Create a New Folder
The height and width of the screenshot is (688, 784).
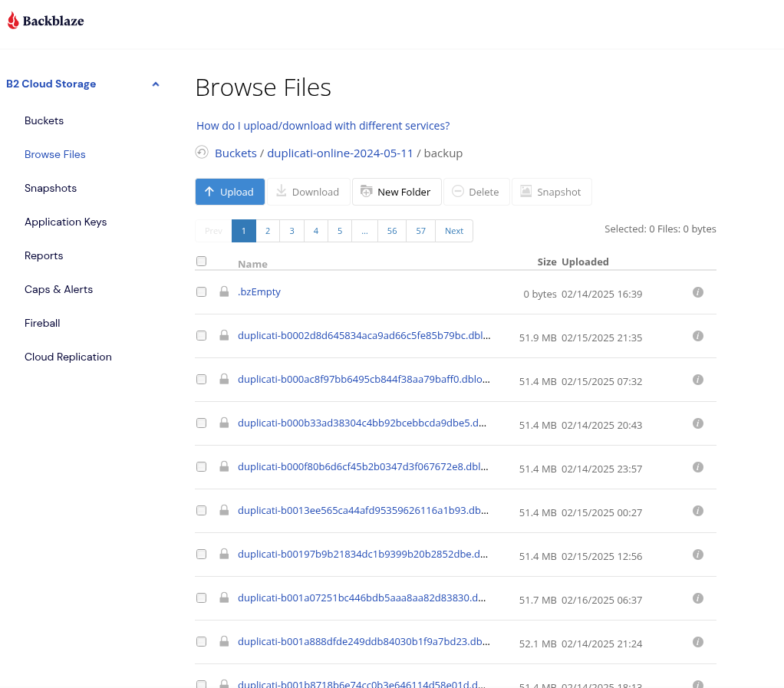[x=397, y=192]
